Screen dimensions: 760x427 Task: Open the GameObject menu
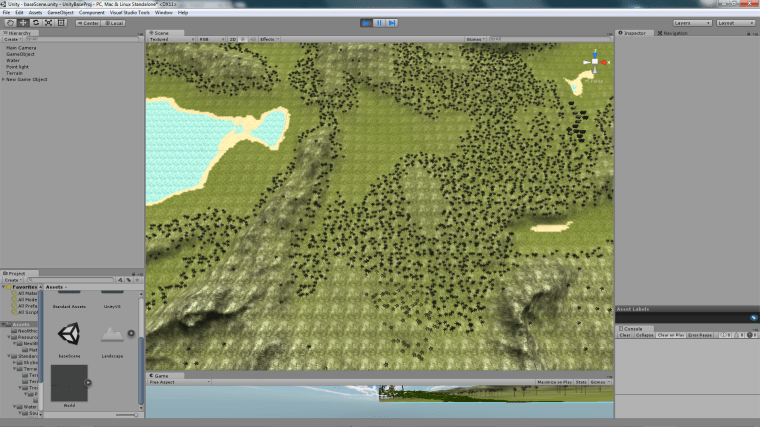(x=59, y=12)
